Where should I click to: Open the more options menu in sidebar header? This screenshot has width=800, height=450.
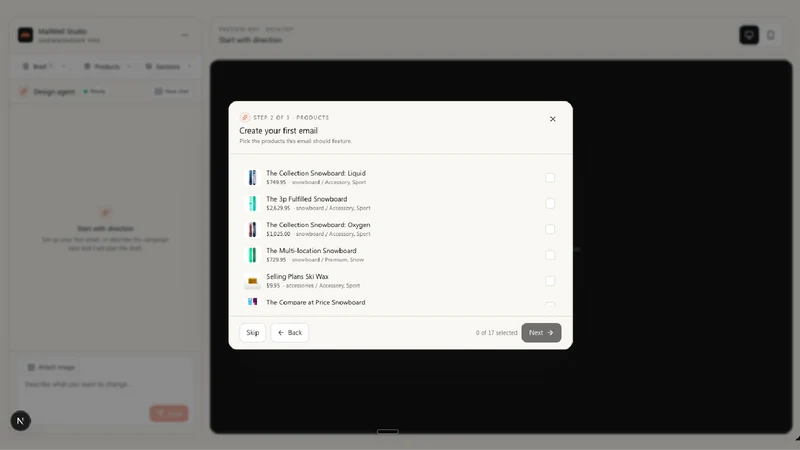[185, 35]
